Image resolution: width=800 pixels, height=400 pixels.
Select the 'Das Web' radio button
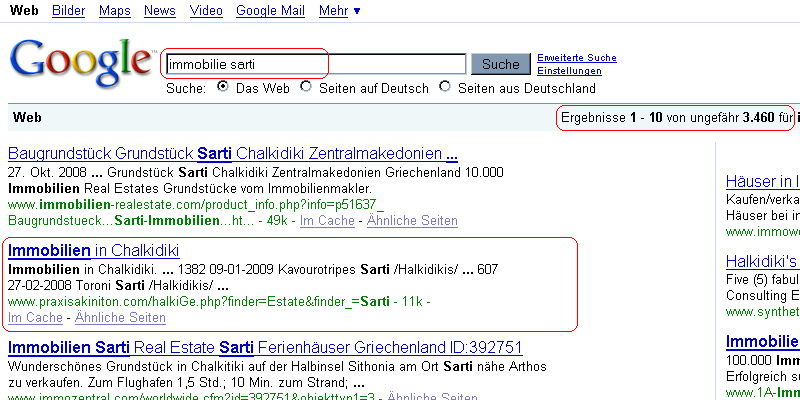(x=224, y=87)
